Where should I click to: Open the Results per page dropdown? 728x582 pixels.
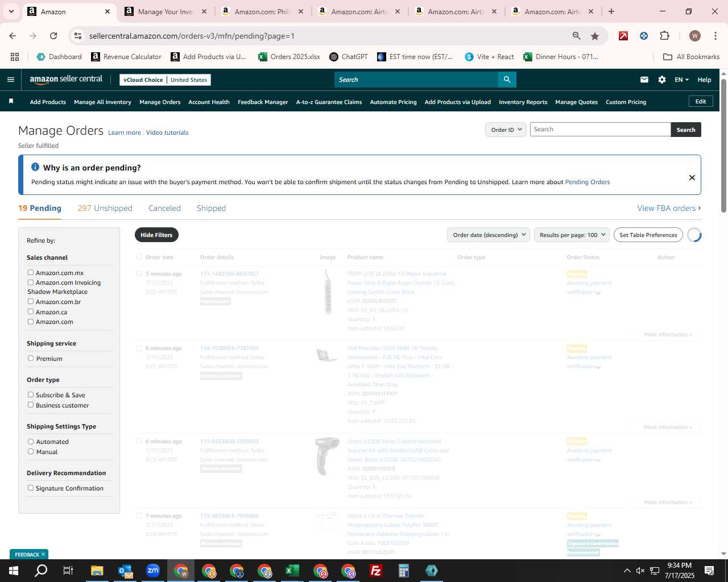coord(572,235)
